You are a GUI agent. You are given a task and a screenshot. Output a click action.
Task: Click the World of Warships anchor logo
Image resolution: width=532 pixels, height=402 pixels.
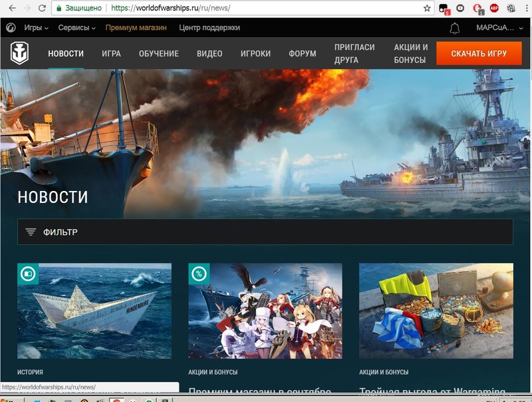pyautogui.click(x=19, y=53)
